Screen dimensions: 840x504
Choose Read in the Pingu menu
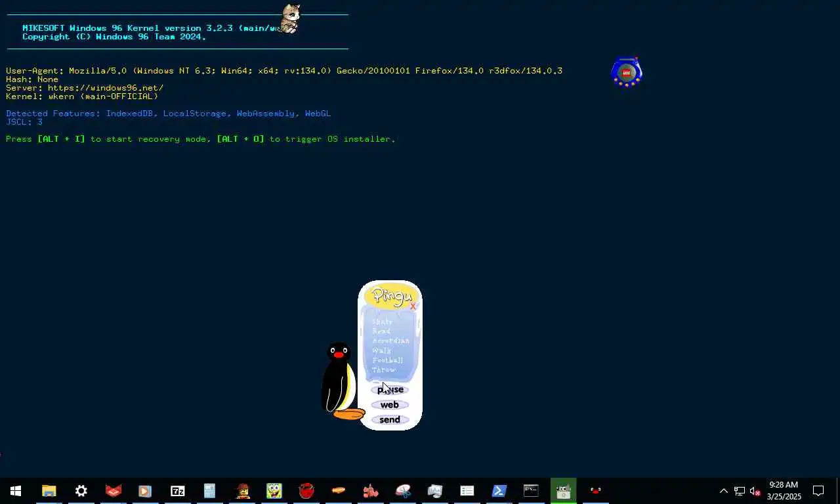[381, 331]
